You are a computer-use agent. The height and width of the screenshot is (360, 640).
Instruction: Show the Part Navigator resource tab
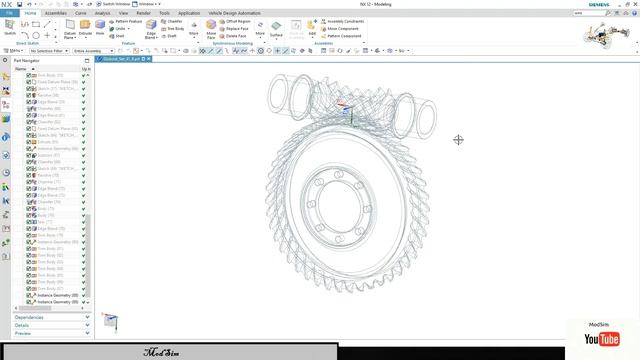[6, 104]
